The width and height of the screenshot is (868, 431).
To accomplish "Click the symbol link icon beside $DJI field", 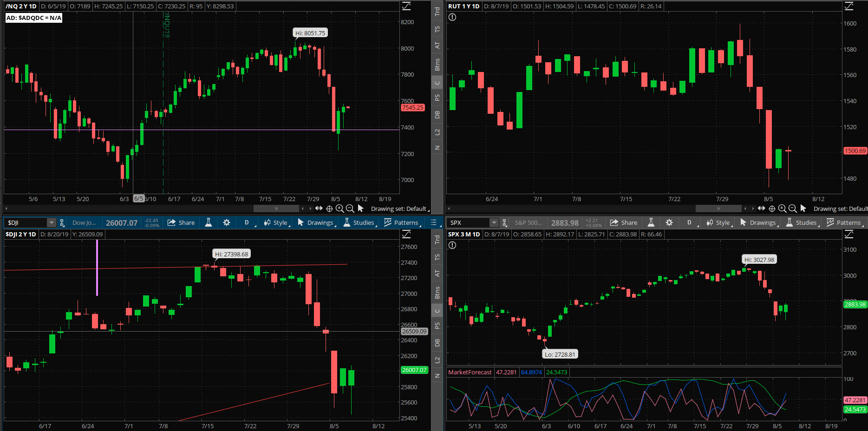I will pyautogui.click(x=62, y=223).
